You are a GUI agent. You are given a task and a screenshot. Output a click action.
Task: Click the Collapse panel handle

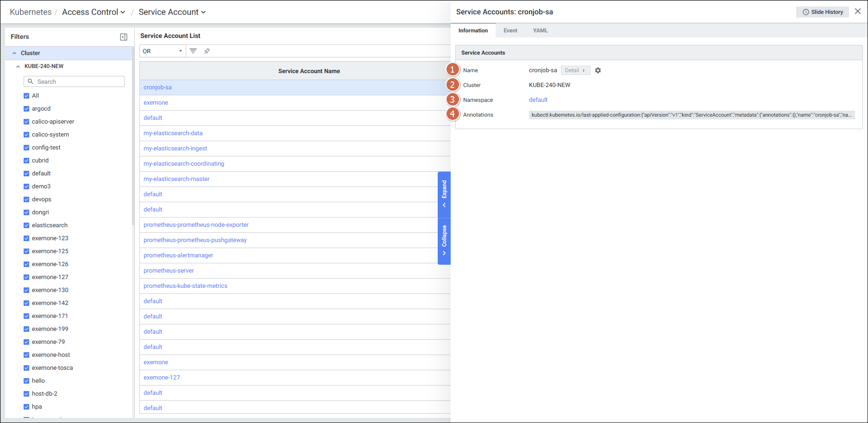click(444, 241)
